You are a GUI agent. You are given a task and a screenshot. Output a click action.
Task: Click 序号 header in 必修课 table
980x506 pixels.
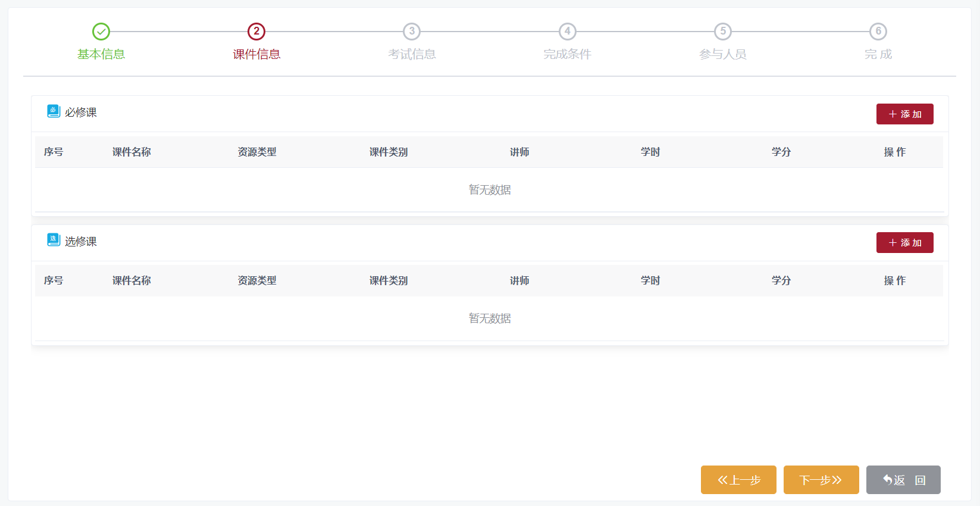pyautogui.click(x=54, y=152)
